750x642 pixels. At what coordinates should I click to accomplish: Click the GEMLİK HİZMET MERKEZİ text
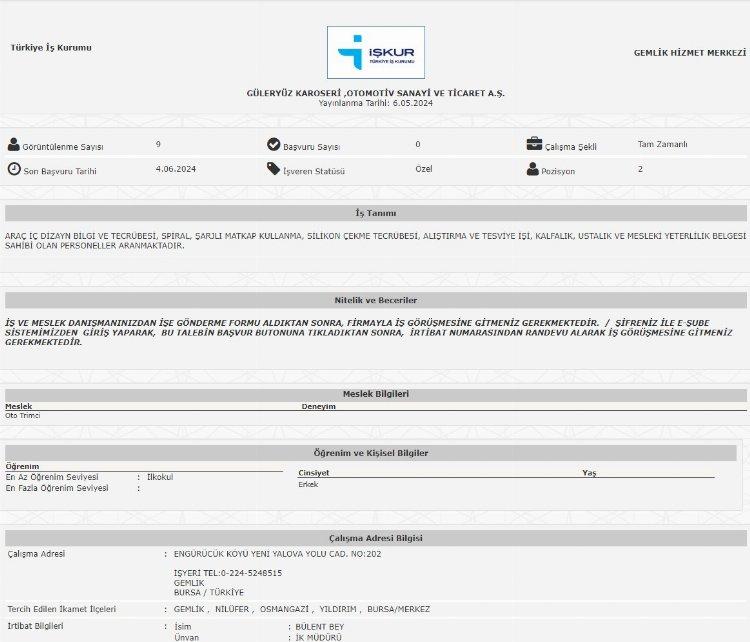click(690, 52)
